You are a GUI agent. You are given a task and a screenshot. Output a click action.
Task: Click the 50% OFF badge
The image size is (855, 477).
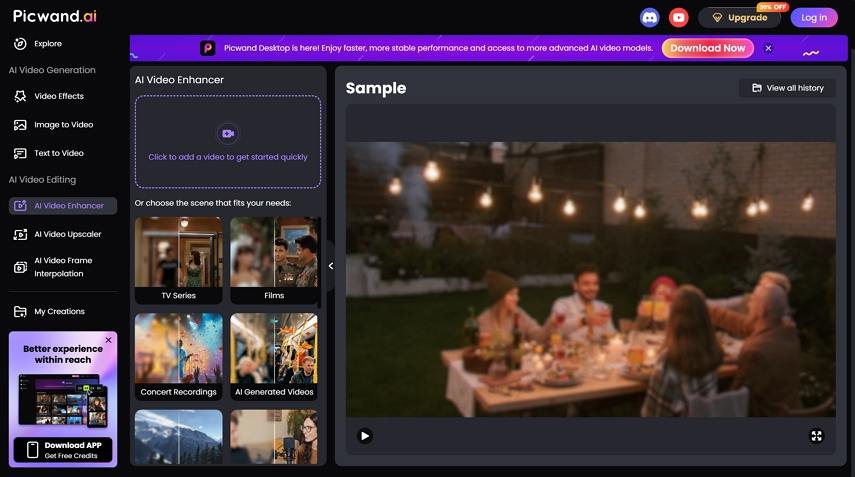(x=772, y=7)
